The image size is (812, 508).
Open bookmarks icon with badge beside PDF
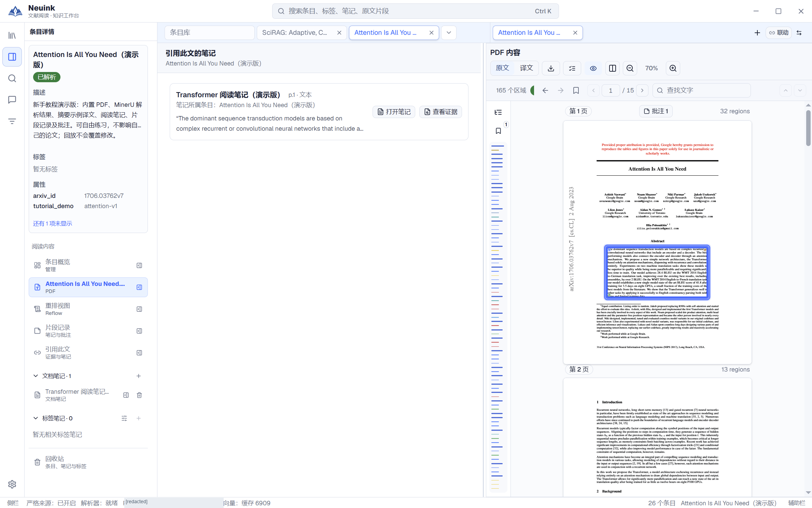point(498,131)
